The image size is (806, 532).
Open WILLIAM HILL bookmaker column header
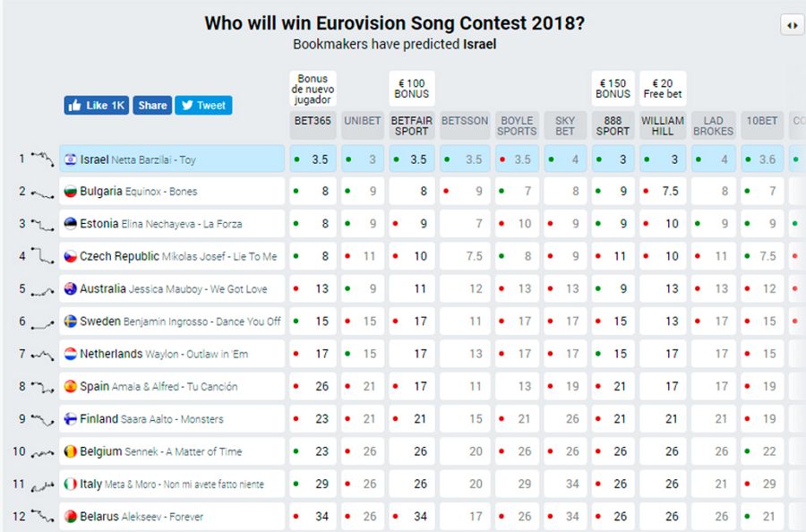(x=663, y=125)
